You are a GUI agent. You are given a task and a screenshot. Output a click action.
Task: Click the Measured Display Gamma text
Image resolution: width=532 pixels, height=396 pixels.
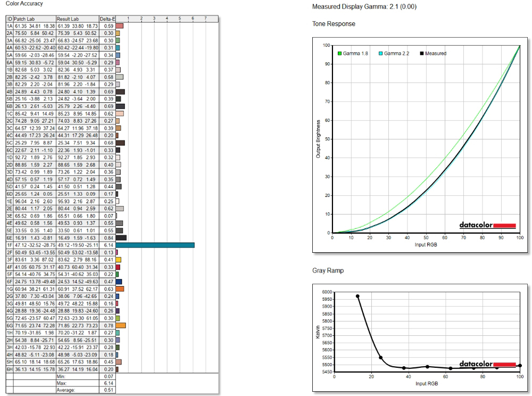click(365, 7)
